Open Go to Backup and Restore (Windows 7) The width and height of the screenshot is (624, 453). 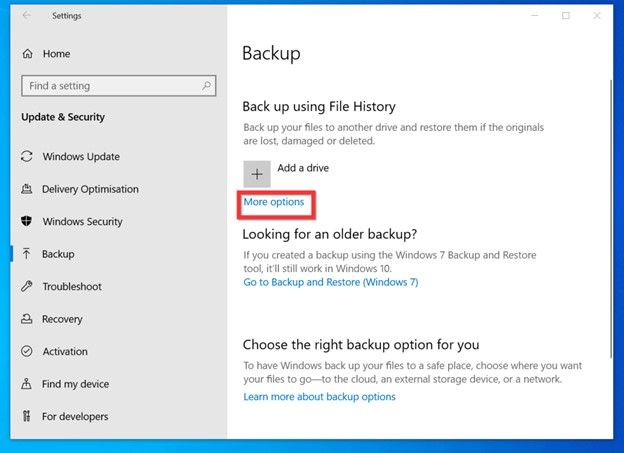[330, 282]
